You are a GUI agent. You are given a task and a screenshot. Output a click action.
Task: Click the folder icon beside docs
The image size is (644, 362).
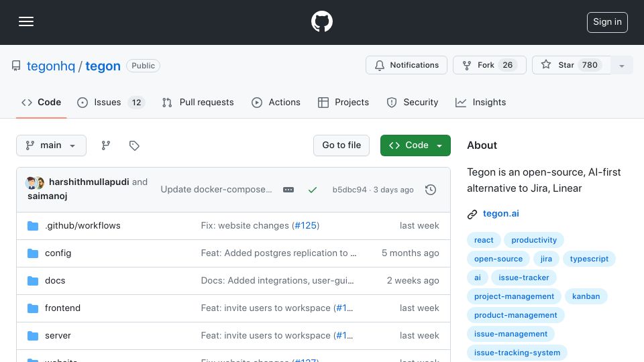point(33,281)
